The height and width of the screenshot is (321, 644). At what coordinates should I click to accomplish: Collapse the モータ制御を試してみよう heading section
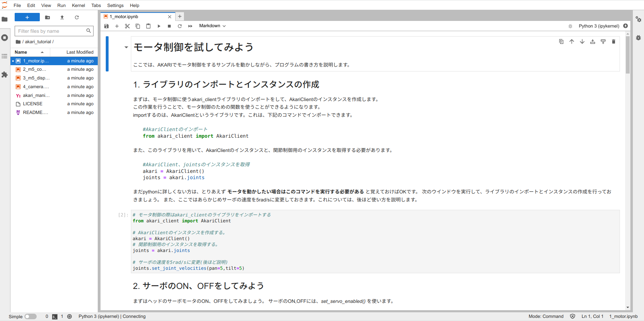pos(126,47)
